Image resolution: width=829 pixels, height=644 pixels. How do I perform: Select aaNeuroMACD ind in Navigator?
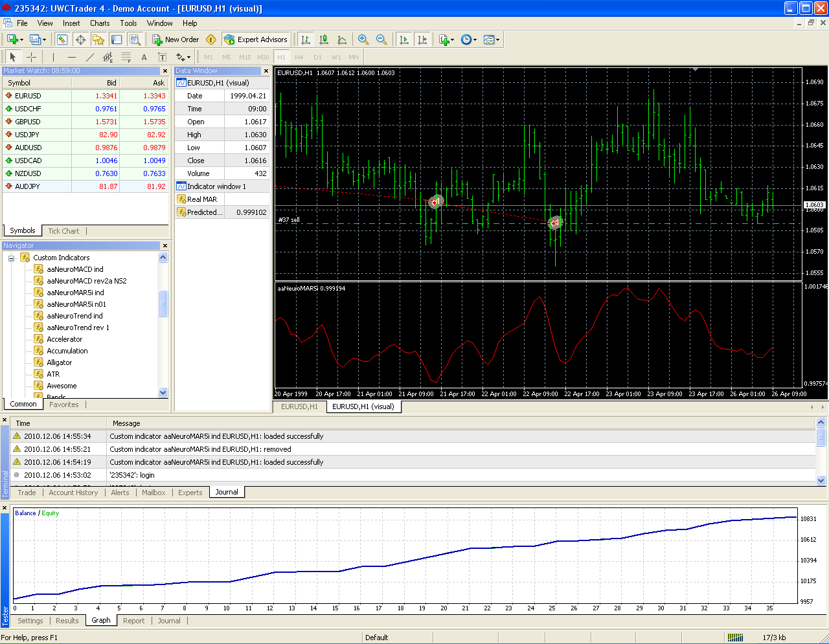(75, 269)
